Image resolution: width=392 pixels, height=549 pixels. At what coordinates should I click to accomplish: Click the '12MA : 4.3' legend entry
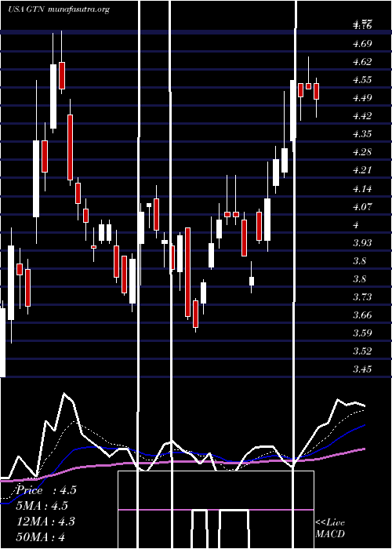pos(45,522)
